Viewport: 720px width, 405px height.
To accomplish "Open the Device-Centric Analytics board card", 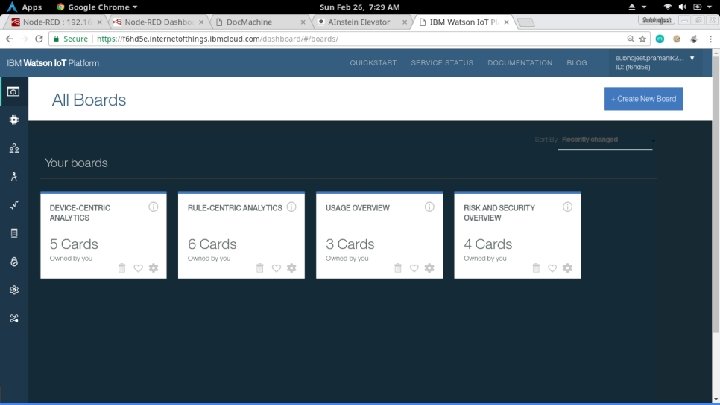I will [103, 235].
